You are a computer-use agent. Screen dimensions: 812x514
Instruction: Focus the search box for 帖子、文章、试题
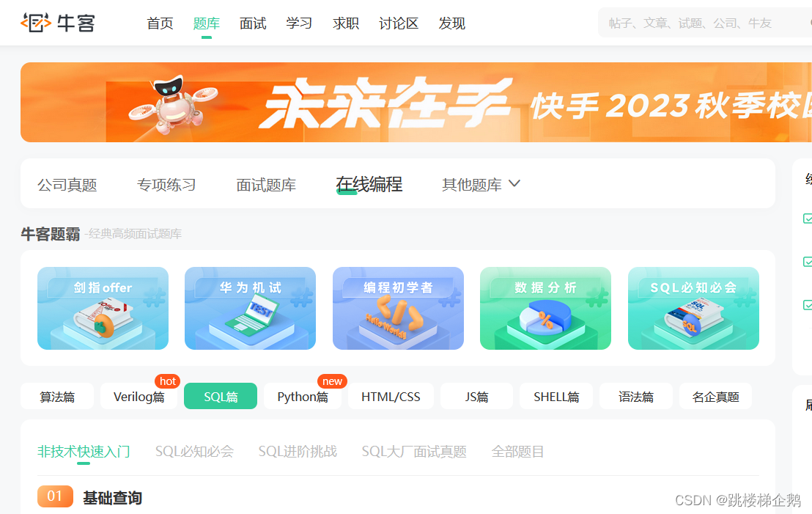[x=705, y=23]
